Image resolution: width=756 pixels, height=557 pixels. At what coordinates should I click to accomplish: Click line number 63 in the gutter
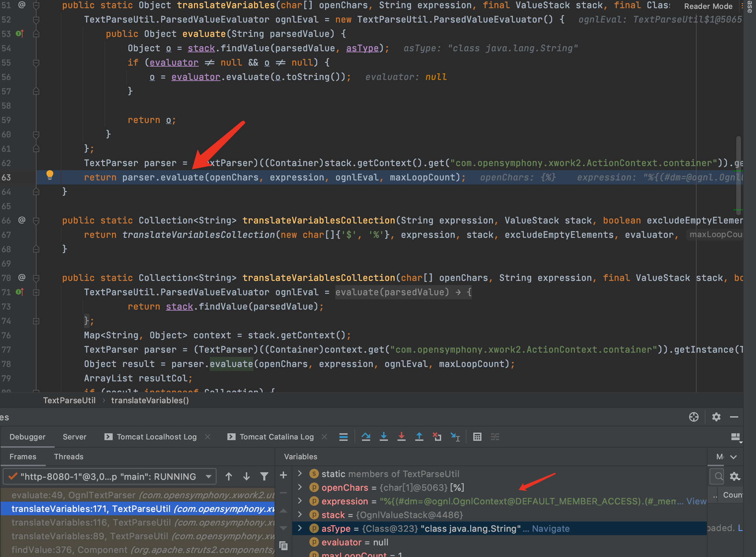(6, 177)
